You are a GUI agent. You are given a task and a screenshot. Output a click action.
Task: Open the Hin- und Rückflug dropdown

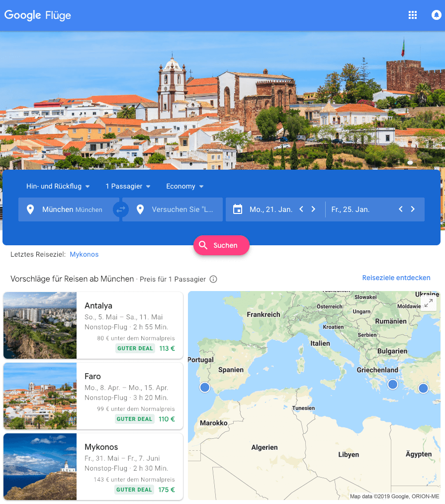(58, 187)
